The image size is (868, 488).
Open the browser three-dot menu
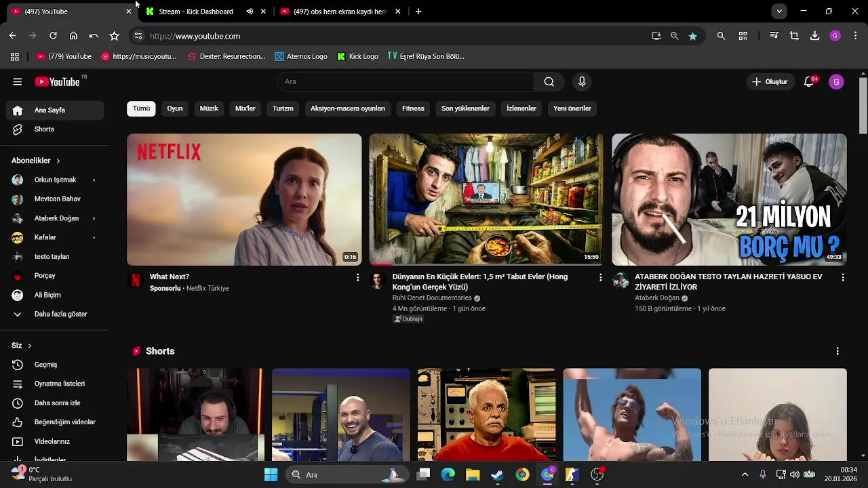click(856, 36)
